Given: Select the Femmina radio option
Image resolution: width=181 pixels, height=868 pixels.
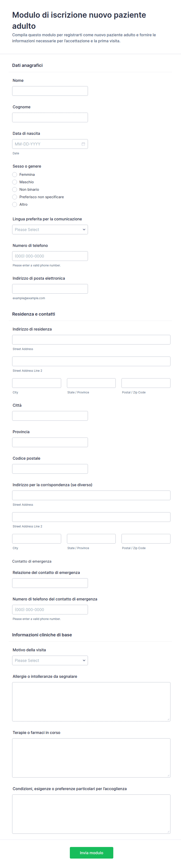Looking at the screenshot, I should point(15,175).
